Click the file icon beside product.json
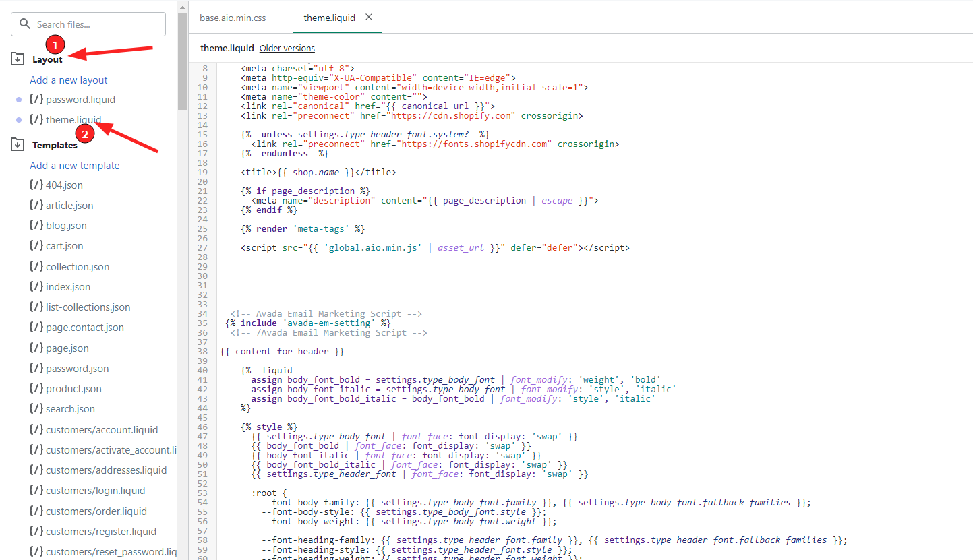Screen dimensions: 973x560 (x=36, y=388)
